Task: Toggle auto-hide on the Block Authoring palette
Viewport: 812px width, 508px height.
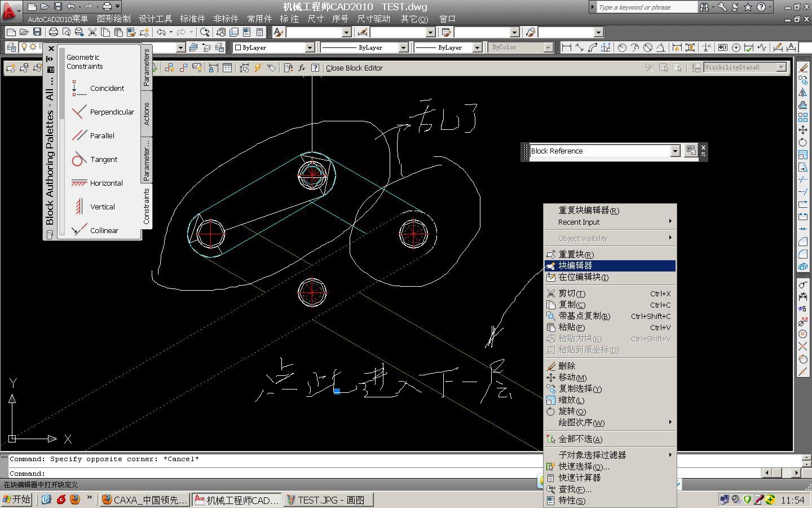Action: [x=50, y=59]
